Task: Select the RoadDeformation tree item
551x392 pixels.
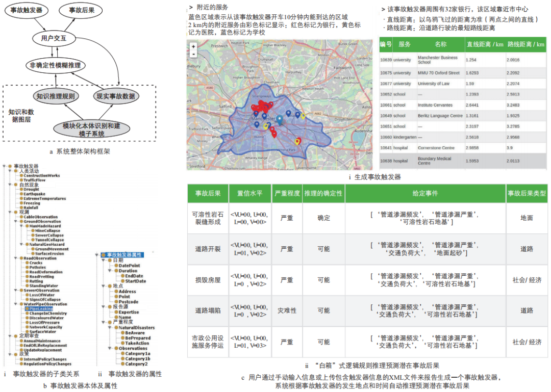Action: click(x=46, y=272)
